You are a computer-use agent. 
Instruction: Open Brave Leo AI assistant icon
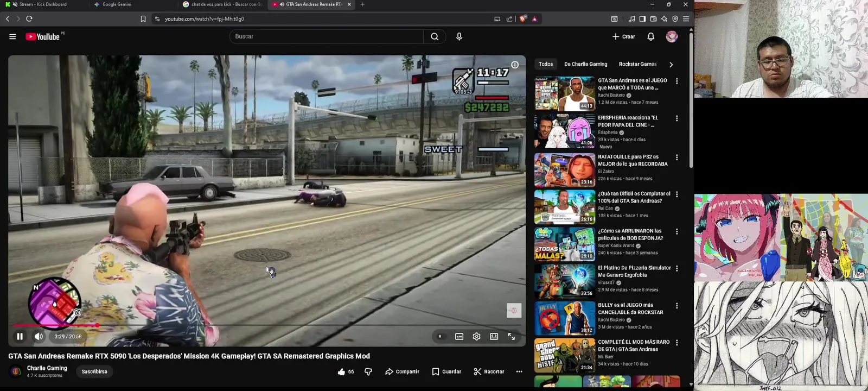[664, 18]
